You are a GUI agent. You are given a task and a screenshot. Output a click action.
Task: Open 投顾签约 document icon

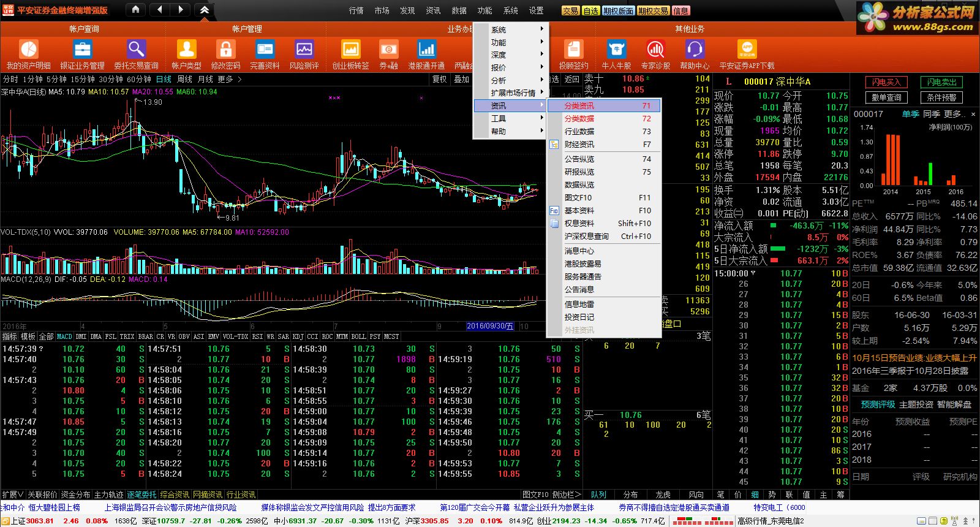pos(573,50)
